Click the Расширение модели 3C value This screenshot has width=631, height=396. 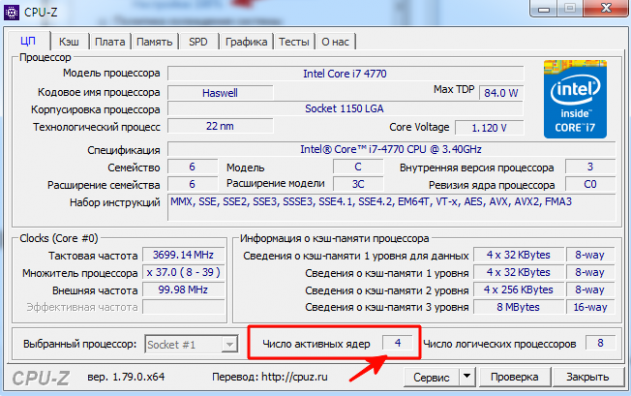point(358,184)
